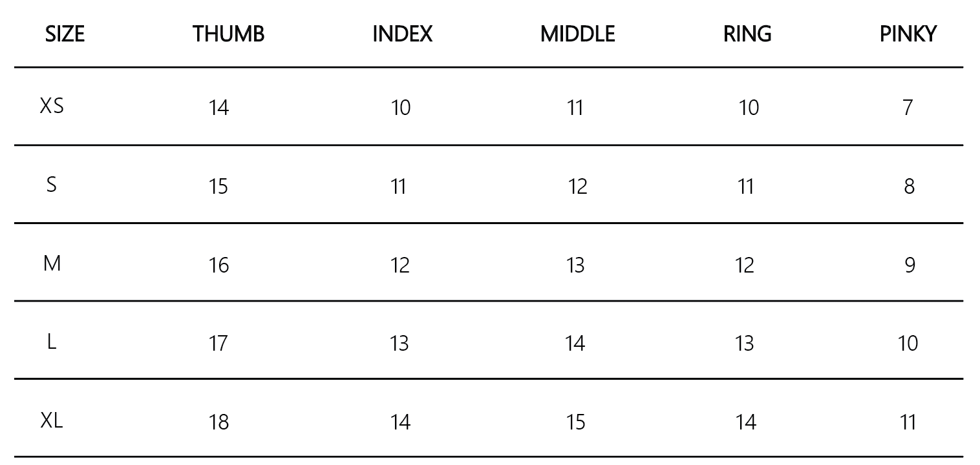The image size is (980, 465).
Task: Click thumb value 14 in XS row
Action: point(219,108)
